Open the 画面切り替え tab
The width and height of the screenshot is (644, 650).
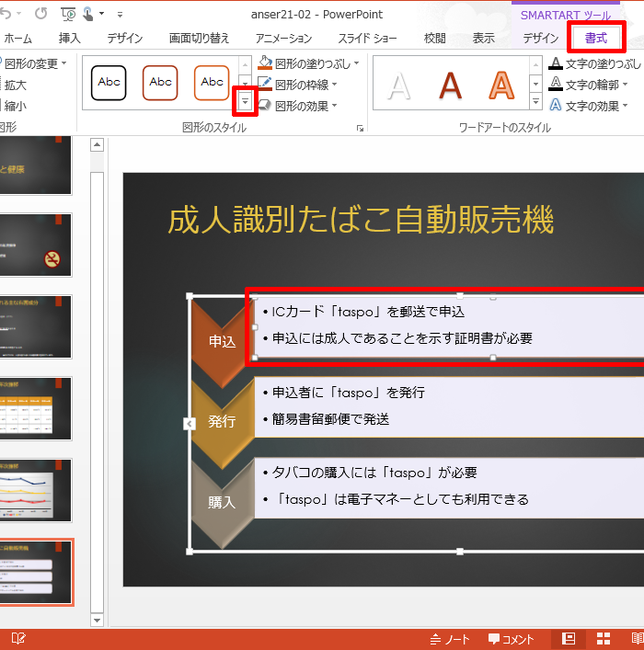(x=199, y=38)
